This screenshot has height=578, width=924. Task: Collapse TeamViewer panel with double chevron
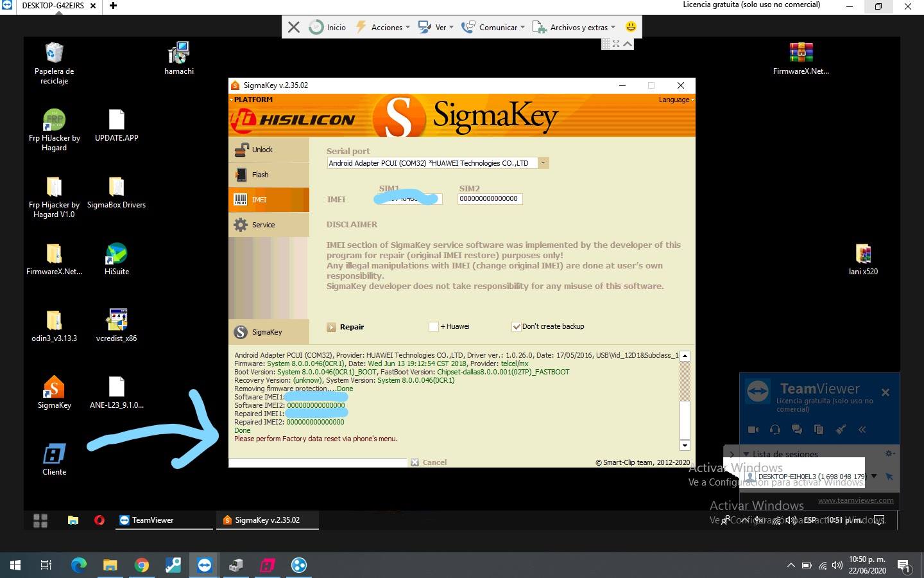[862, 430]
